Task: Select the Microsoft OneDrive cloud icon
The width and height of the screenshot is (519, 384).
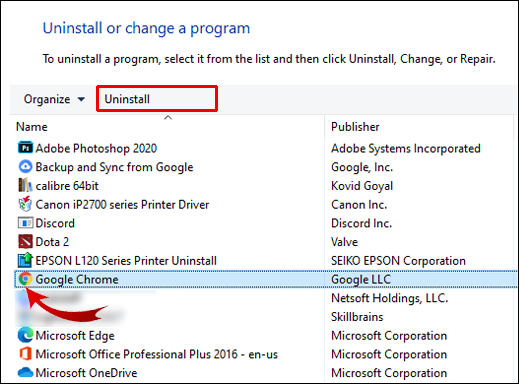Action: (x=25, y=372)
